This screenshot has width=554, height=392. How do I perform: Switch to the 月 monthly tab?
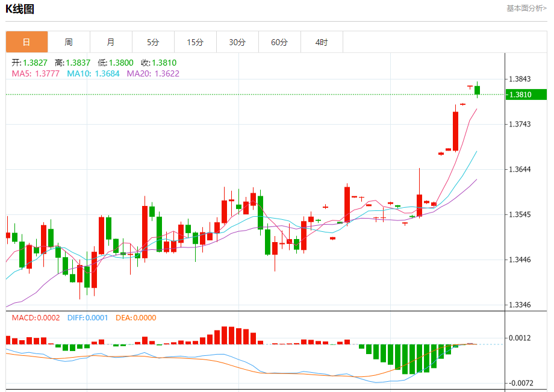111,42
